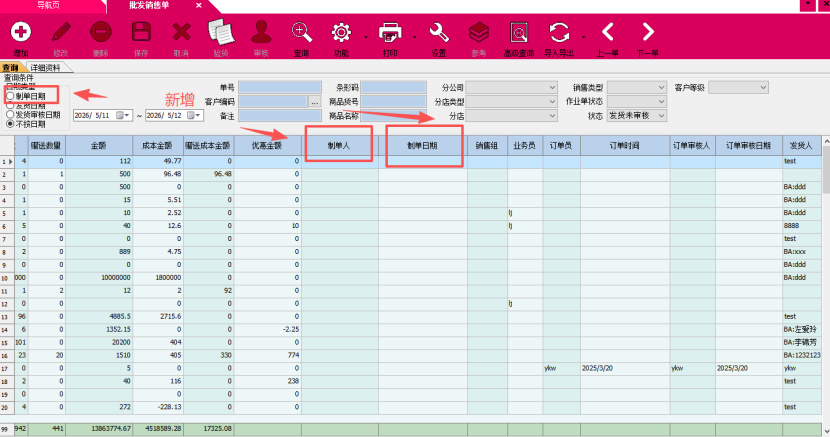The height and width of the screenshot is (437, 830).
Task: Select the 查询 sub-tab
Action: click(11, 68)
